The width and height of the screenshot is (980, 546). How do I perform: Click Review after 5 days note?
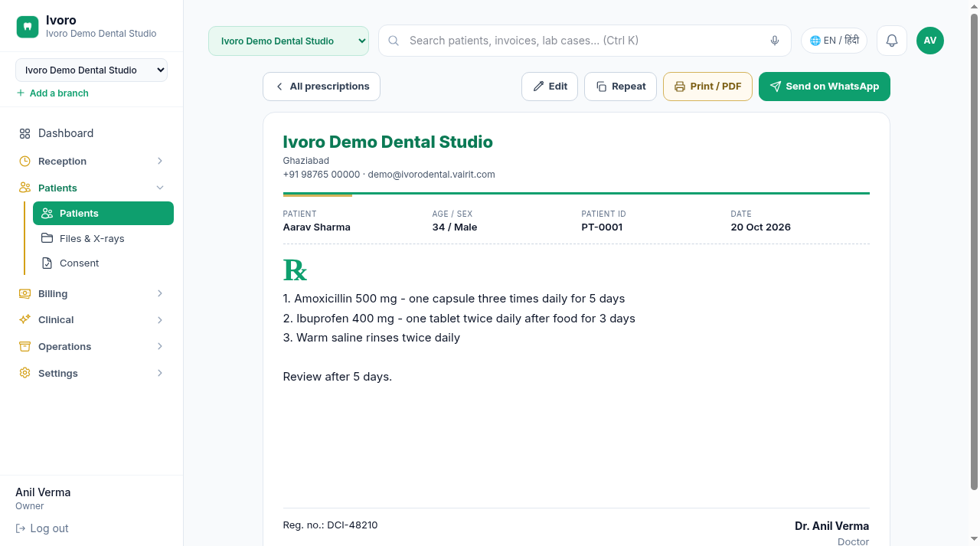pos(338,377)
